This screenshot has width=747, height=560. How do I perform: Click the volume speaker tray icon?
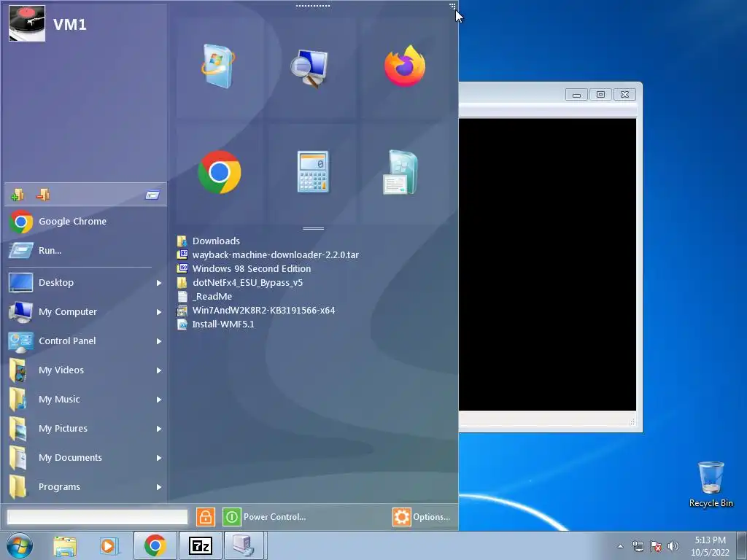[x=673, y=546]
